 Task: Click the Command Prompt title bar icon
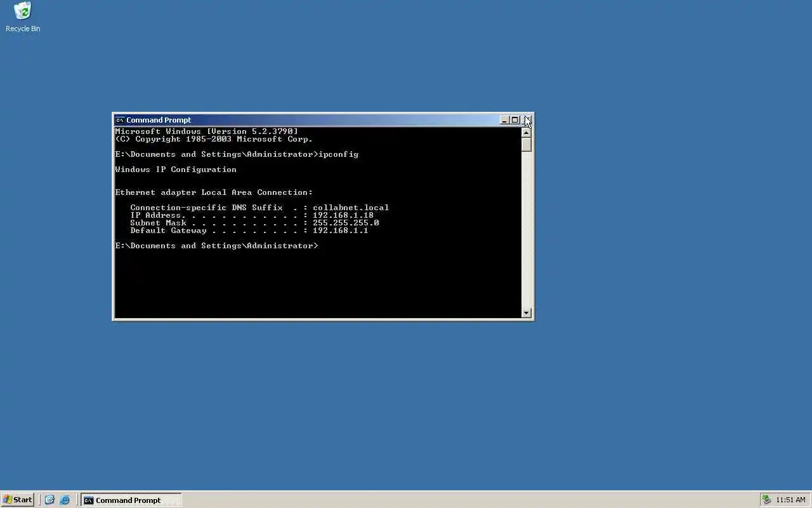tap(119, 120)
